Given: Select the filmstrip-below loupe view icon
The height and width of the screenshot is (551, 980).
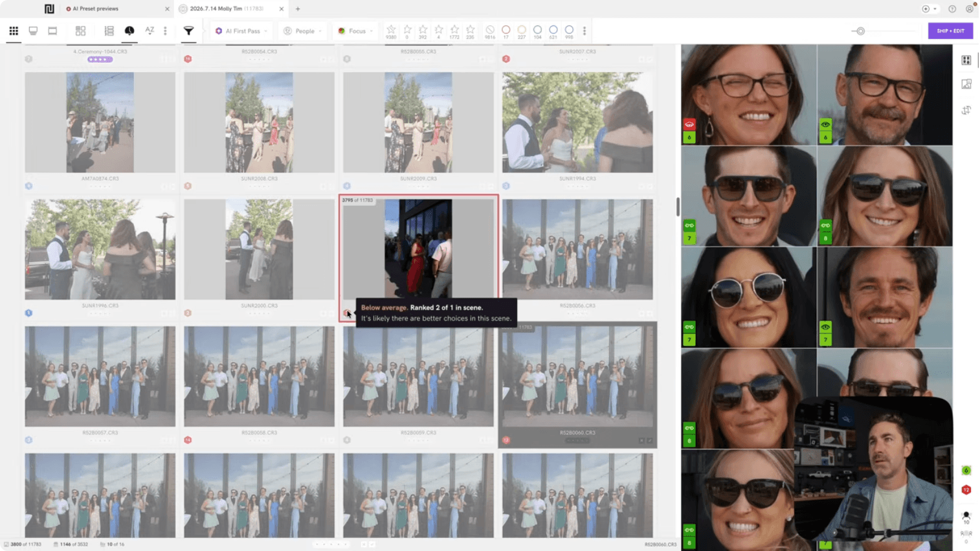Looking at the screenshot, I should [x=33, y=30].
